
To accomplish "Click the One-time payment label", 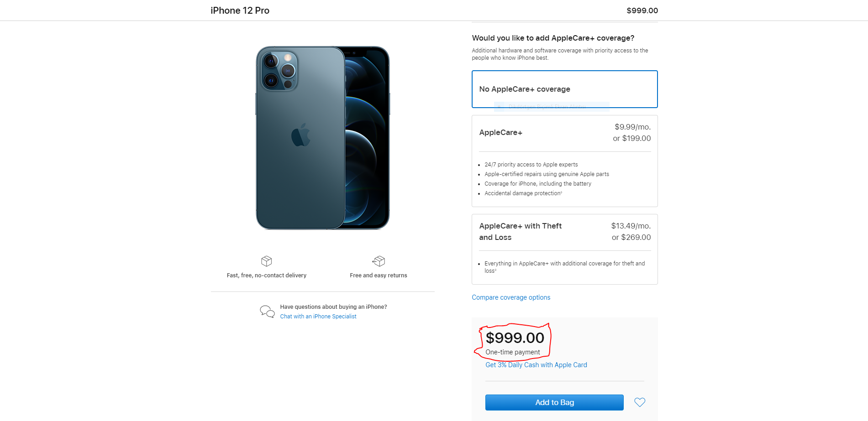I will pyautogui.click(x=512, y=352).
